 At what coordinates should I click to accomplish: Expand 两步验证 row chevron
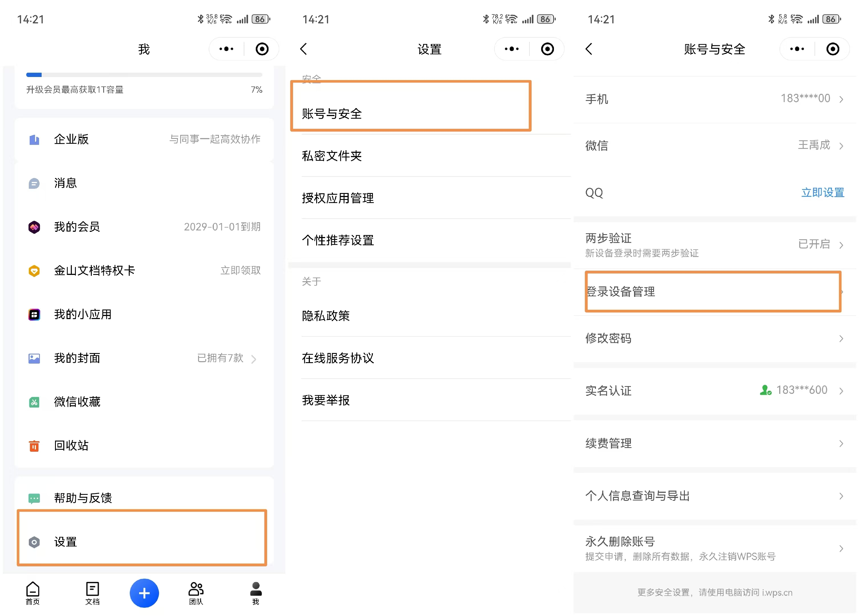[x=841, y=245]
